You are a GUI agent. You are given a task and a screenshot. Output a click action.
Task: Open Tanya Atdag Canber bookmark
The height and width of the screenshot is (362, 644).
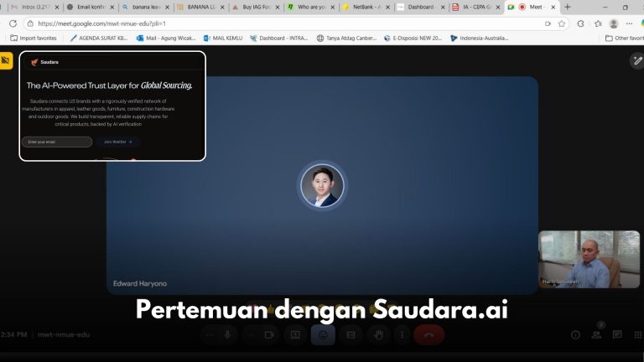point(346,39)
